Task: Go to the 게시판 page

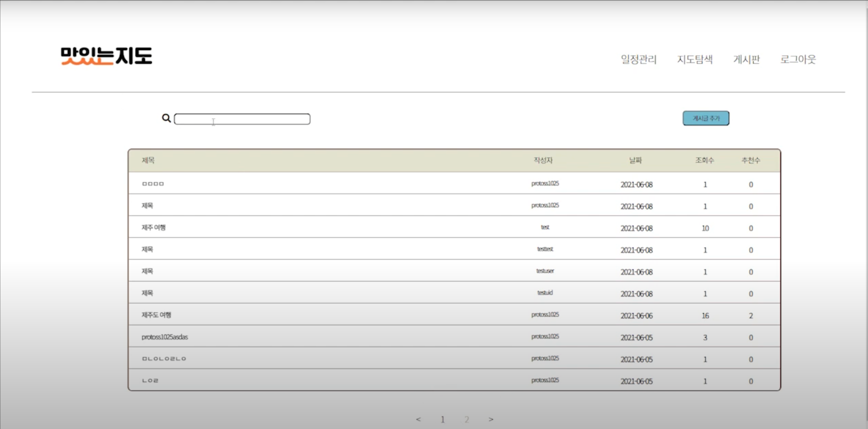Action: [746, 59]
